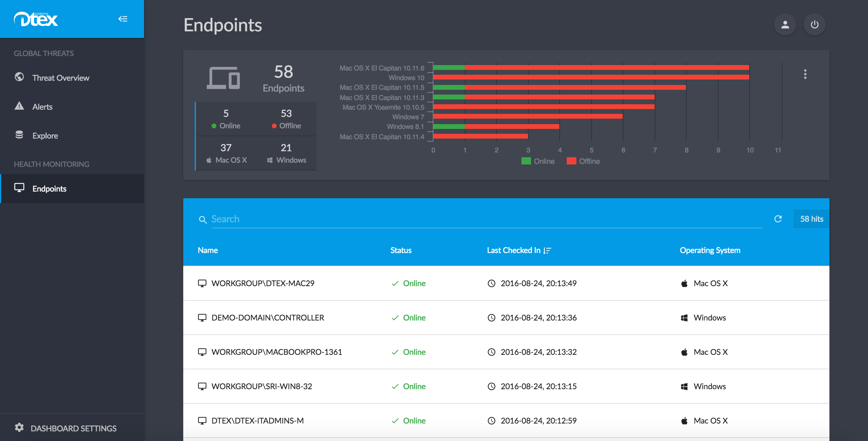
Task: Sort by the Name column header
Action: point(208,250)
